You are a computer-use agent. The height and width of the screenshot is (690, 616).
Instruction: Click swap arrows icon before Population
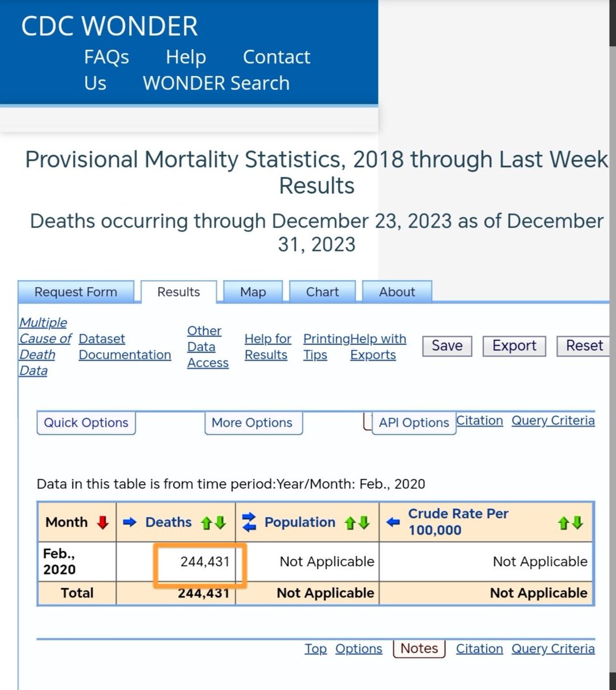tap(249, 522)
